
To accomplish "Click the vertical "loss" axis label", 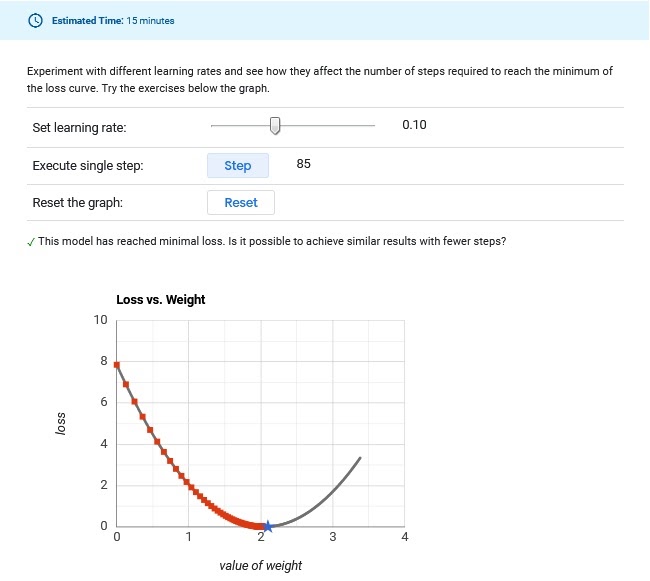I will (60, 424).
